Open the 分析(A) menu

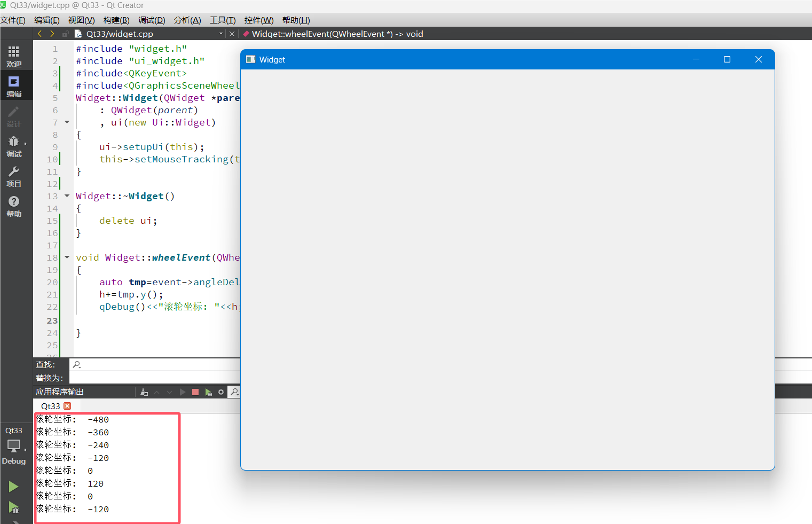187,20
